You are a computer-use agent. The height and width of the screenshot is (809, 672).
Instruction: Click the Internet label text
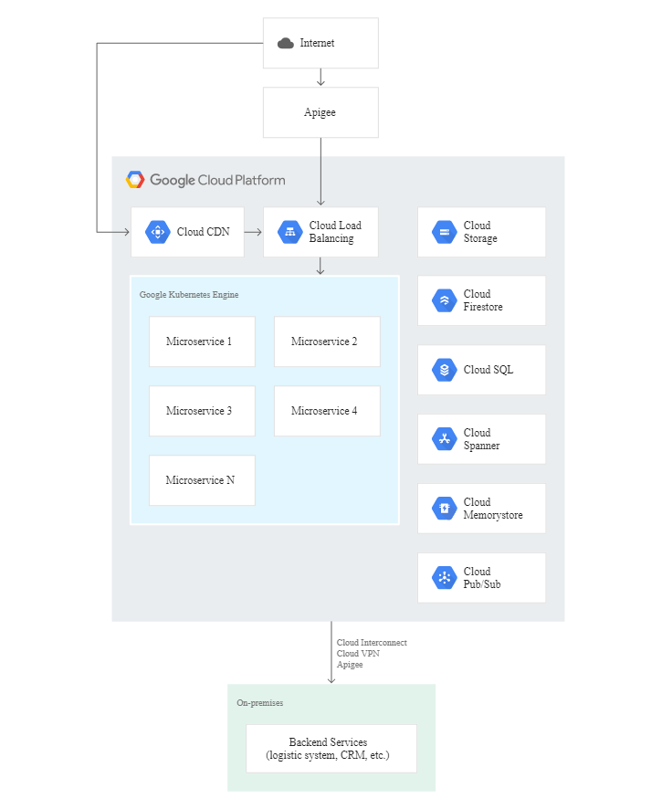coord(317,43)
